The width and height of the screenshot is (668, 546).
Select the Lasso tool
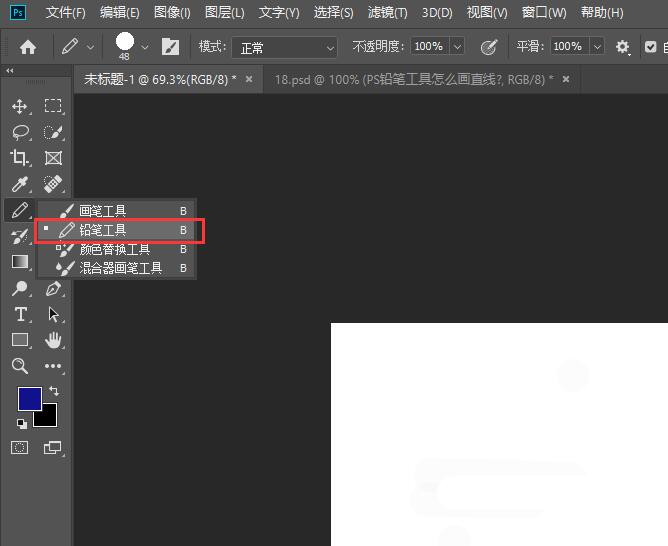(x=20, y=132)
